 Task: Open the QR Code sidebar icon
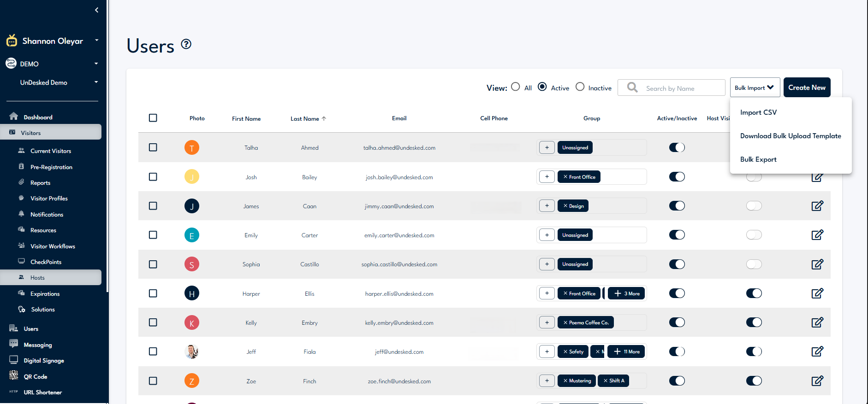tap(14, 376)
